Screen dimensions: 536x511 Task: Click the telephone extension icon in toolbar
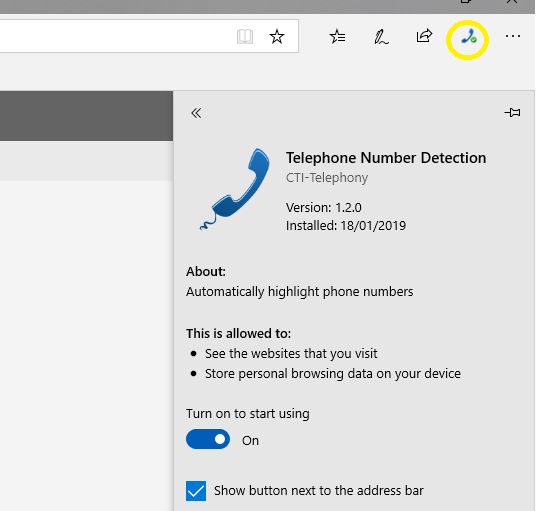(x=468, y=37)
